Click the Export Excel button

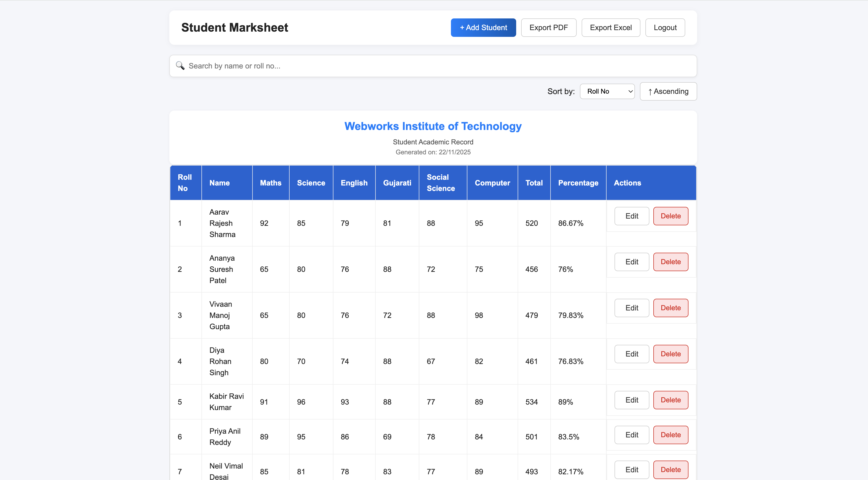[611, 28]
